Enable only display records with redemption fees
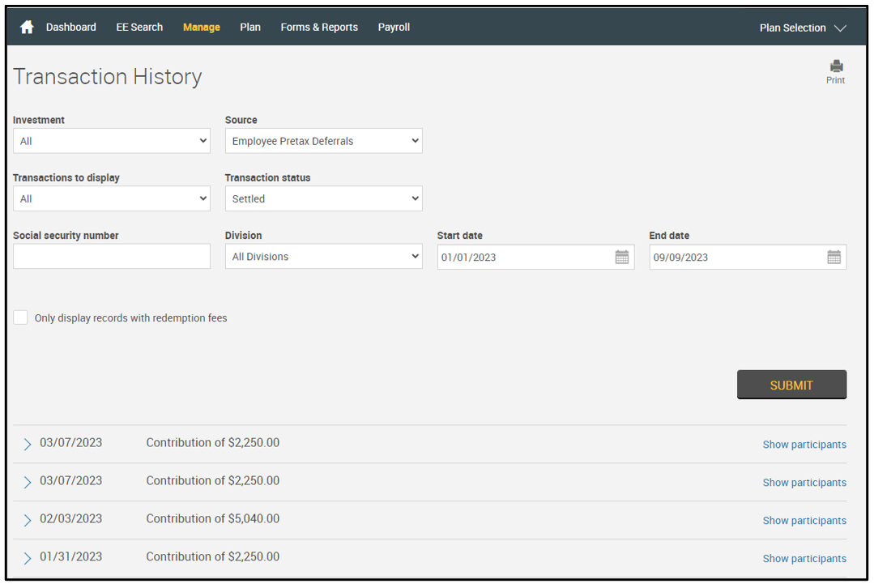This screenshot has width=874, height=588. [21, 317]
